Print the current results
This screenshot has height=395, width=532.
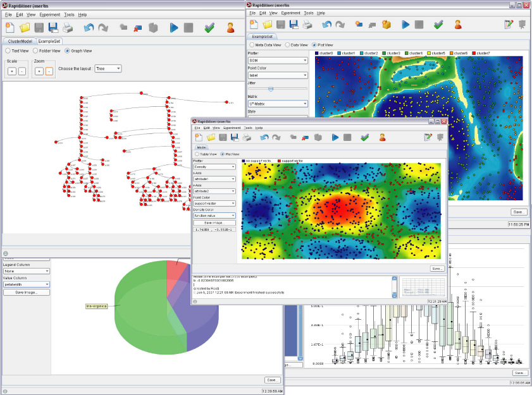point(246,138)
